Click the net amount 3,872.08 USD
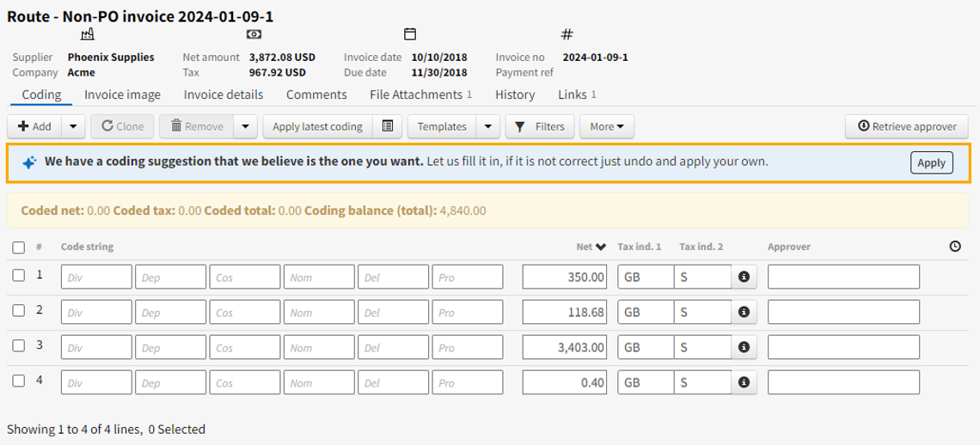Image resolution: width=980 pixels, height=445 pixels. click(283, 58)
